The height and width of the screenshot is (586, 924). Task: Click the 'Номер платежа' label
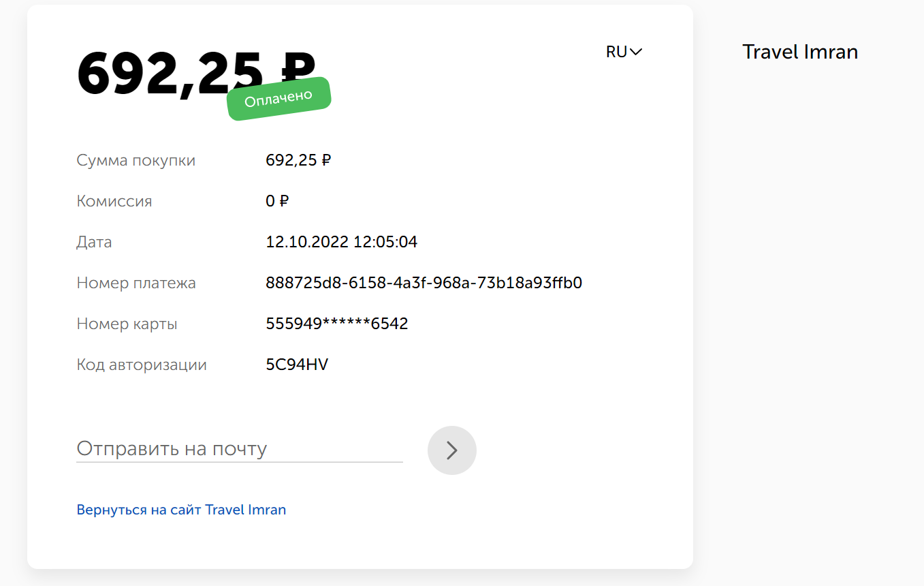[136, 283]
